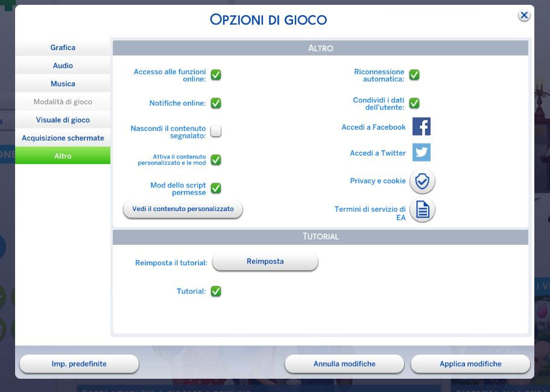Enable Nascondi il contenuto segnalato checkbox

click(x=215, y=131)
